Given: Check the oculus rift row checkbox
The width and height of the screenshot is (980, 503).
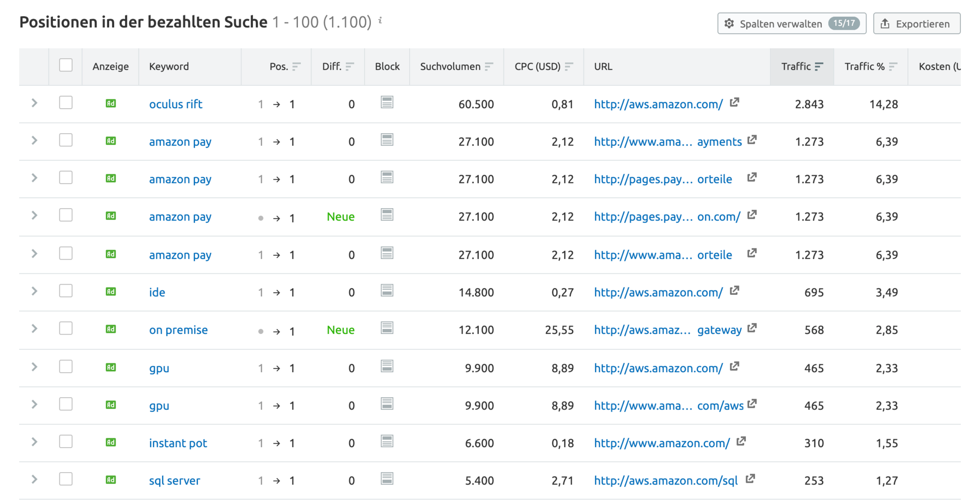Looking at the screenshot, I should [66, 102].
